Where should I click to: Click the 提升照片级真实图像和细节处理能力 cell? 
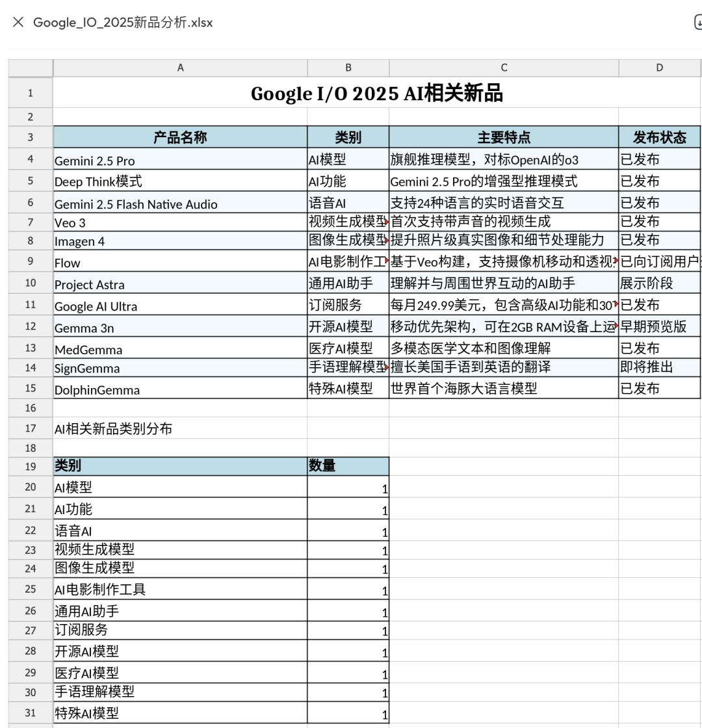point(504,240)
